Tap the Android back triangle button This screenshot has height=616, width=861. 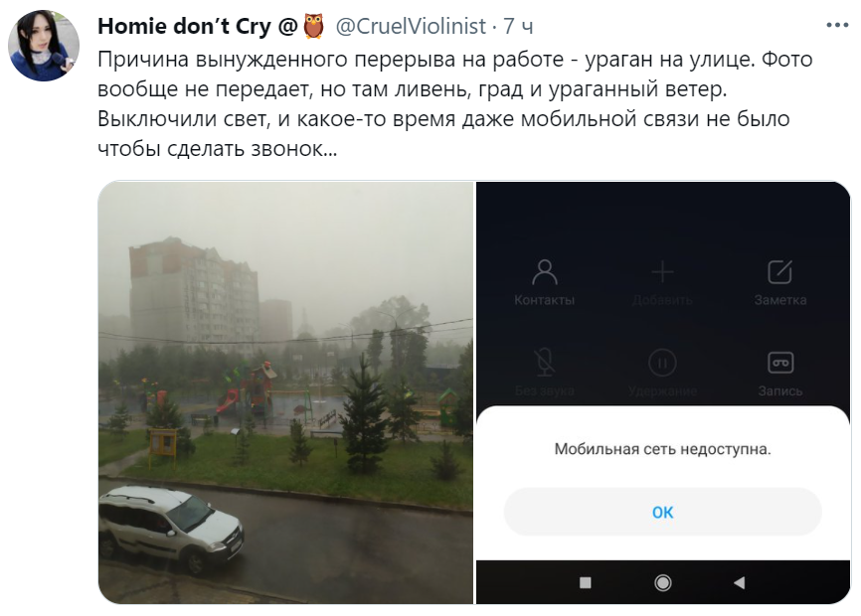tap(739, 582)
